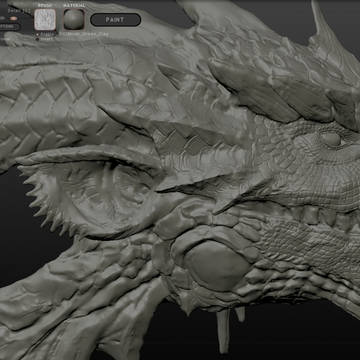Open the Brush texture thumbnail

click(x=45, y=19)
